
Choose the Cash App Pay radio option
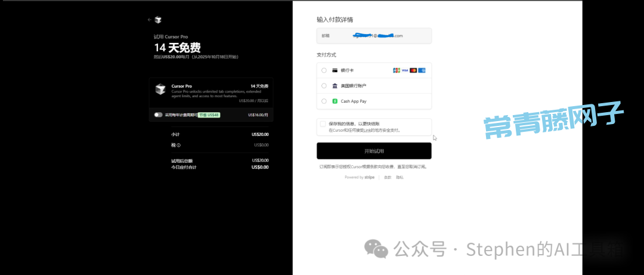tap(324, 101)
